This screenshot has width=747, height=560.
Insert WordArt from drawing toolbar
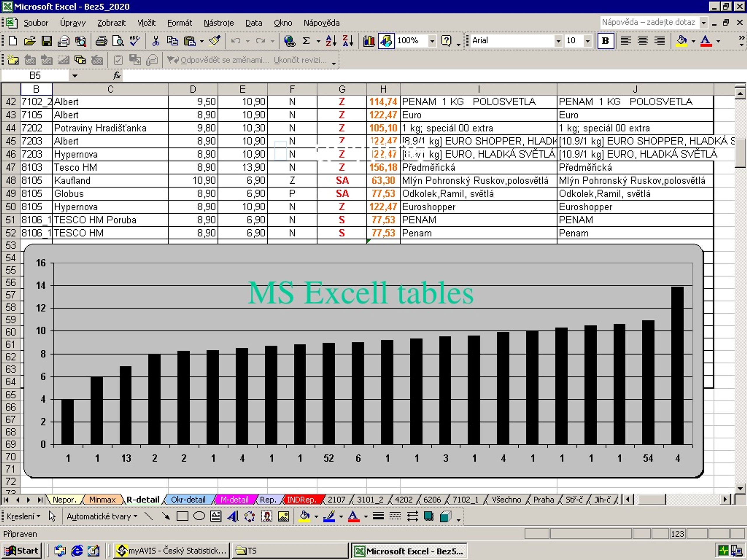click(233, 516)
